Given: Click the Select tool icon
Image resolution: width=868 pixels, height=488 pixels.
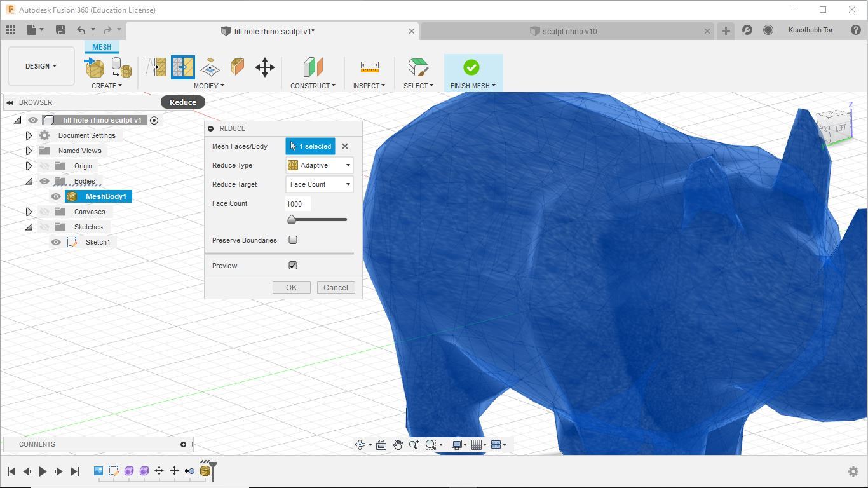Looking at the screenshot, I should click(x=418, y=67).
